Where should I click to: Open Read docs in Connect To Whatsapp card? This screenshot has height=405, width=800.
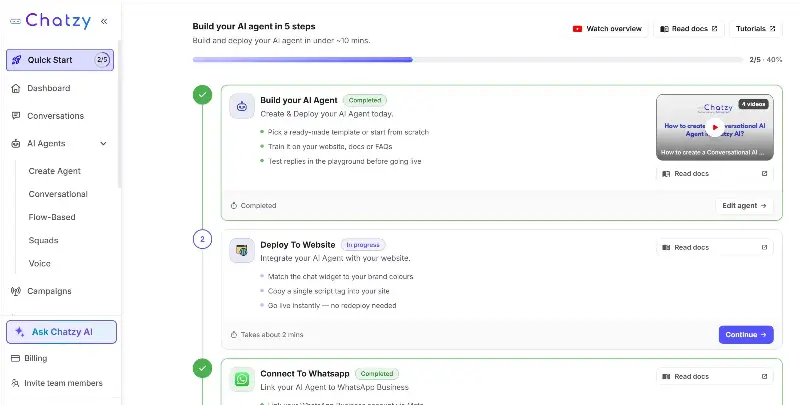[x=715, y=377]
